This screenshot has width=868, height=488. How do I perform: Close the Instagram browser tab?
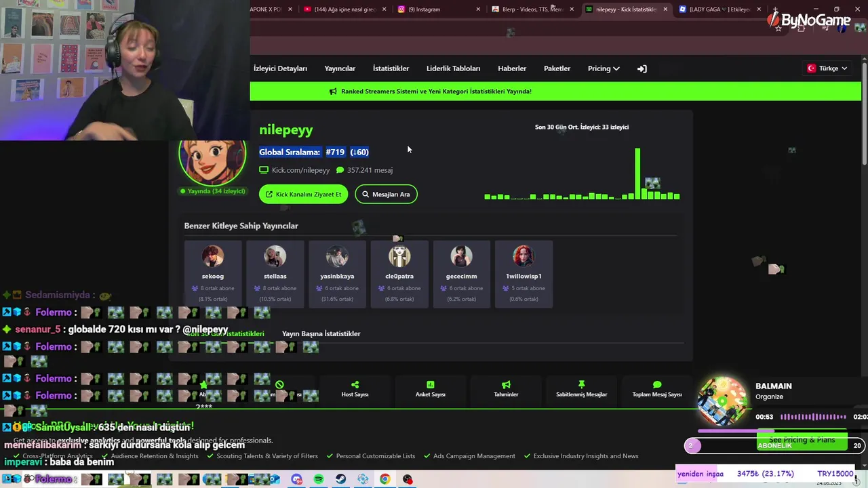tap(478, 9)
